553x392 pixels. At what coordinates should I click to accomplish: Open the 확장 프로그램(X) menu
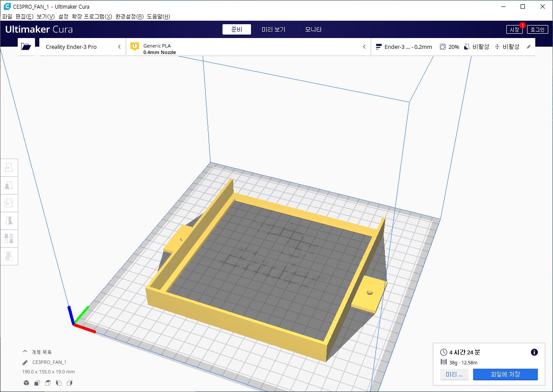point(92,16)
